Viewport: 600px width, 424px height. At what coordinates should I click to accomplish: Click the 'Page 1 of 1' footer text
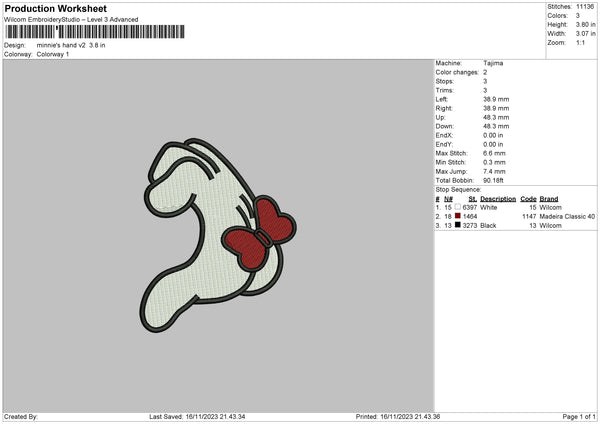pyautogui.click(x=579, y=416)
